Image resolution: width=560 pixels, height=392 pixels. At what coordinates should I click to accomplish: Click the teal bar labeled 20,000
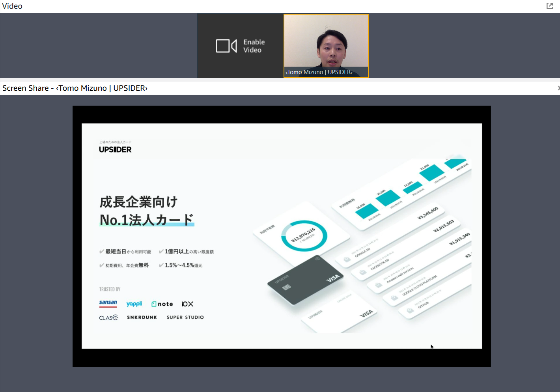388,198
